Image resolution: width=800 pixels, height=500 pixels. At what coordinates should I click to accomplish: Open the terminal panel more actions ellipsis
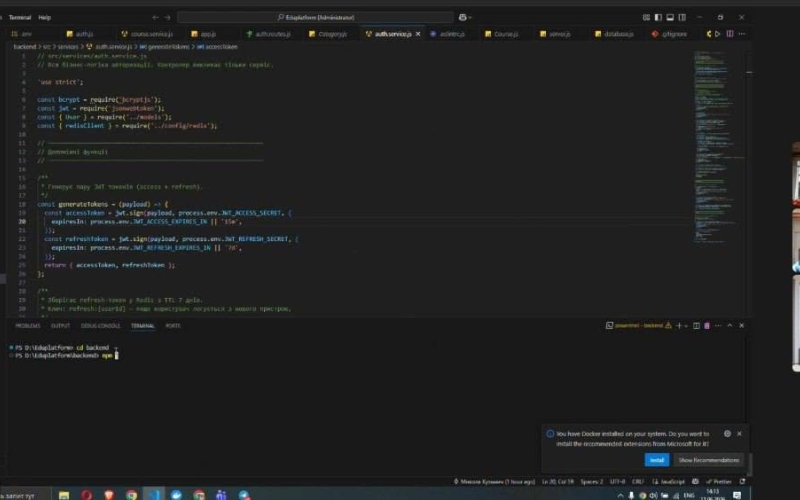coord(718,326)
